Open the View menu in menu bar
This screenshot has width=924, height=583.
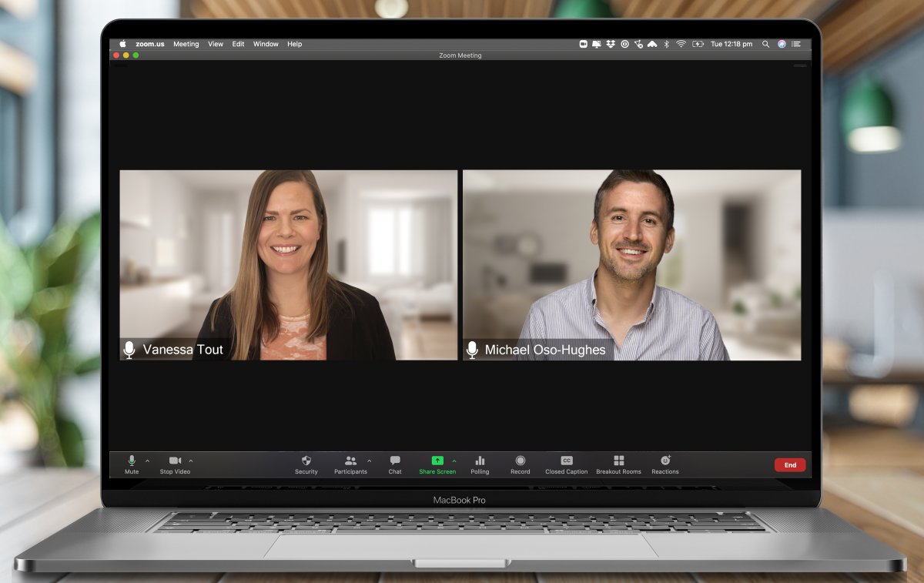pos(216,45)
